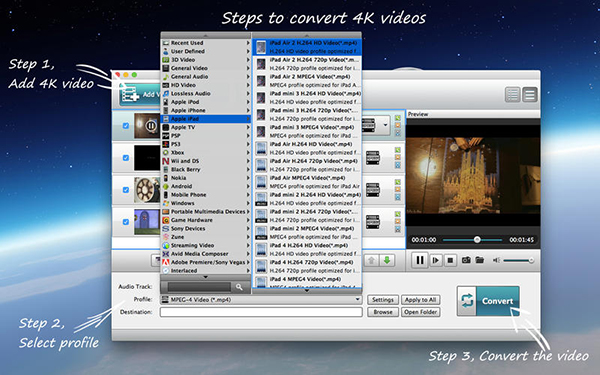Click the orange icon in the highlighted first row
600x375 pixels.
click(x=398, y=125)
